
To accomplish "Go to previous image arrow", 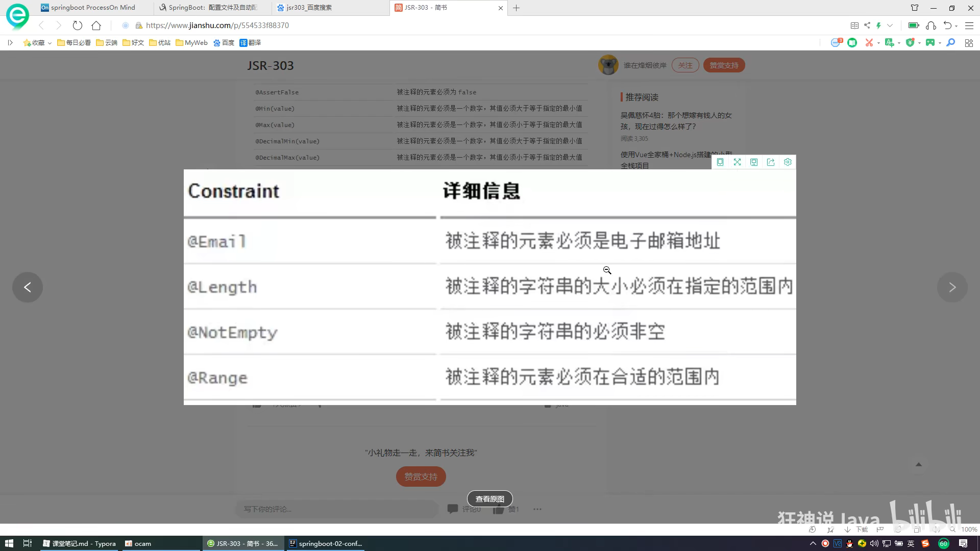I will [x=28, y=287].
